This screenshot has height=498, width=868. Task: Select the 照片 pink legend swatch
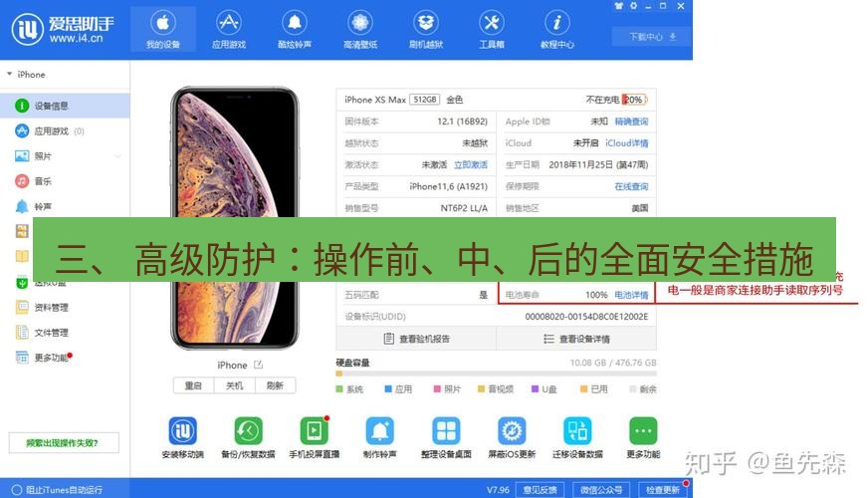tap(437, 388)
